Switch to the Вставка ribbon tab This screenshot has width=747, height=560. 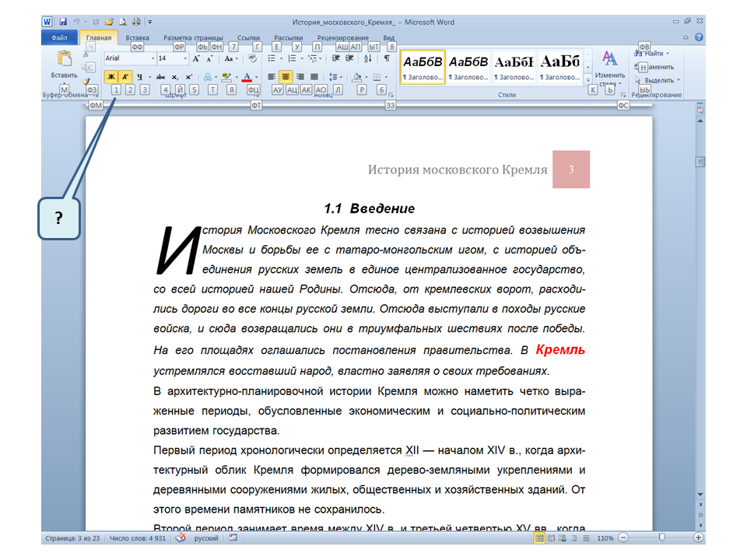click(x=137, y=37)
